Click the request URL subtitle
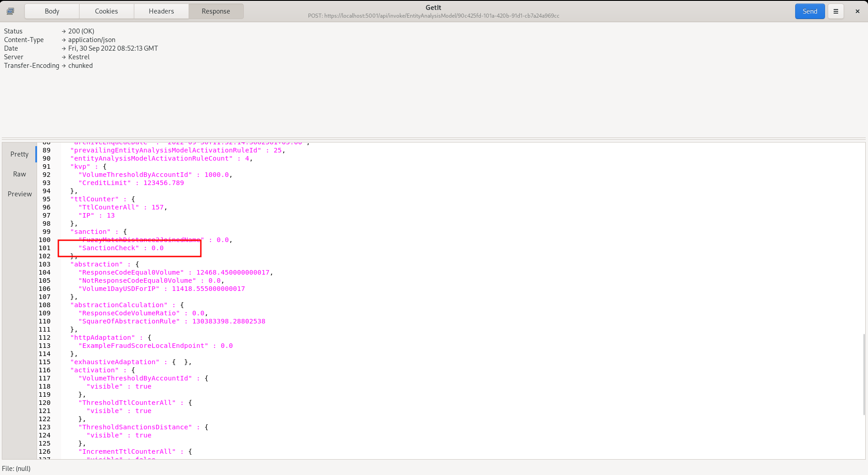Screen dimensions: 868x475 433,16
